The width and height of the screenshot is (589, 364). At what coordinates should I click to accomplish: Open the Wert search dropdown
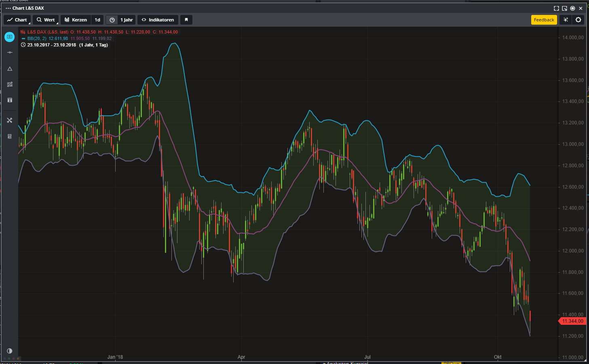point(46,20)
